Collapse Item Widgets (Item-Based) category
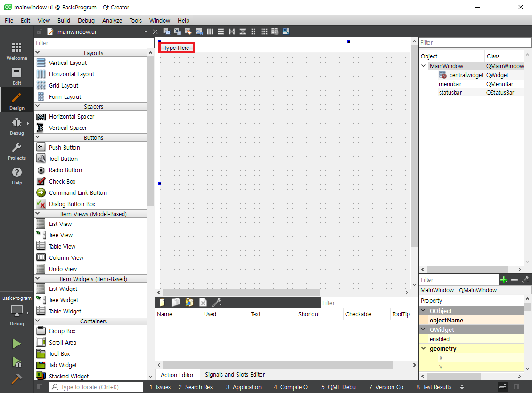This screenshot has height=393, width=532. pos(38,279)
